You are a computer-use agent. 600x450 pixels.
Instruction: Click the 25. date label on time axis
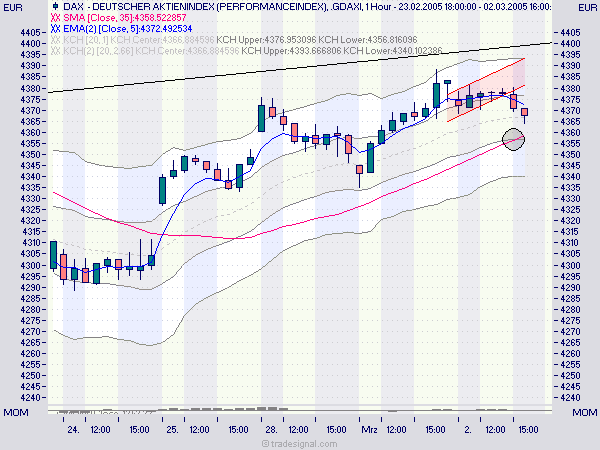click(x=172, y=430)
